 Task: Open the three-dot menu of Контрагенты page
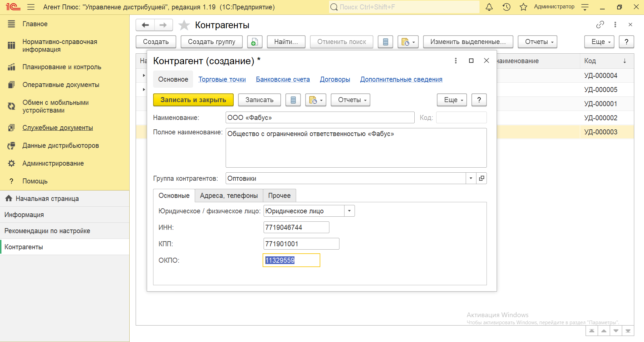615,25
